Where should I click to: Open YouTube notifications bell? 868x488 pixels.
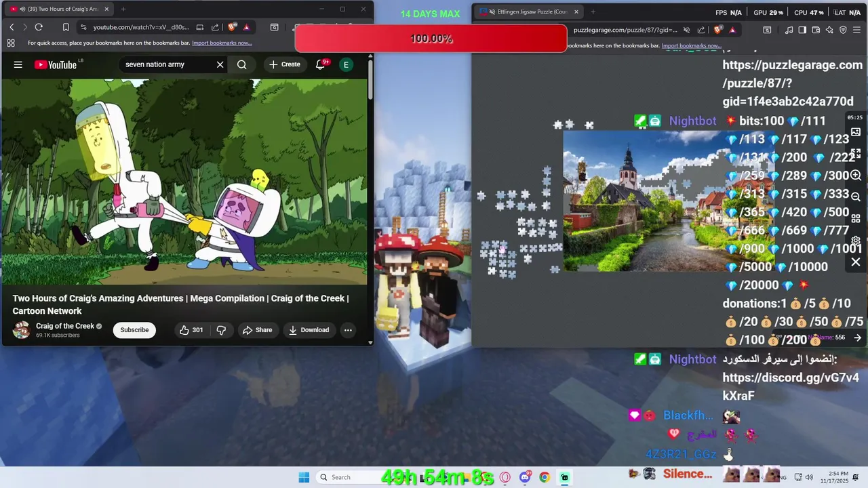321,64
